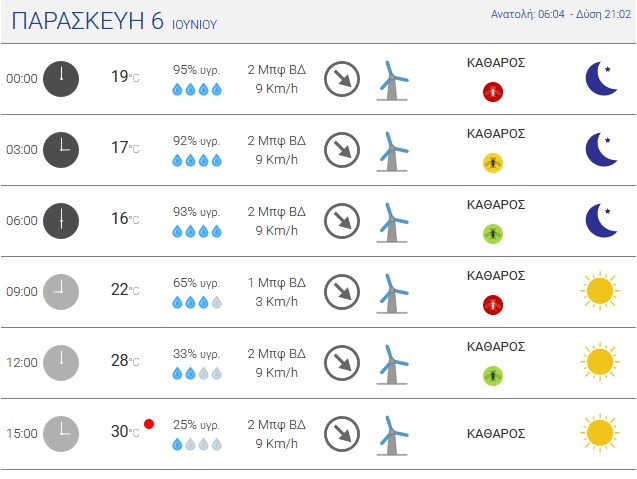Click the ΚΑΘΑΡΟΣ label at 15:00

click(496, 433)
